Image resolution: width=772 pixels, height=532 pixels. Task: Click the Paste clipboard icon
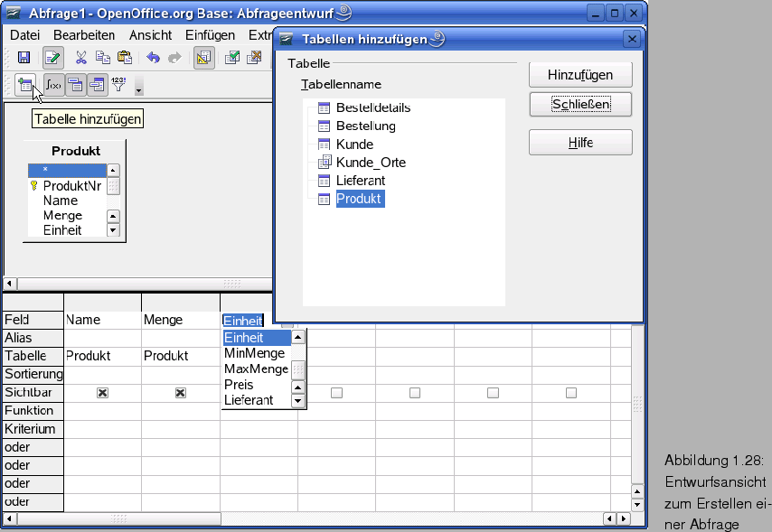(x=125, y=58)
